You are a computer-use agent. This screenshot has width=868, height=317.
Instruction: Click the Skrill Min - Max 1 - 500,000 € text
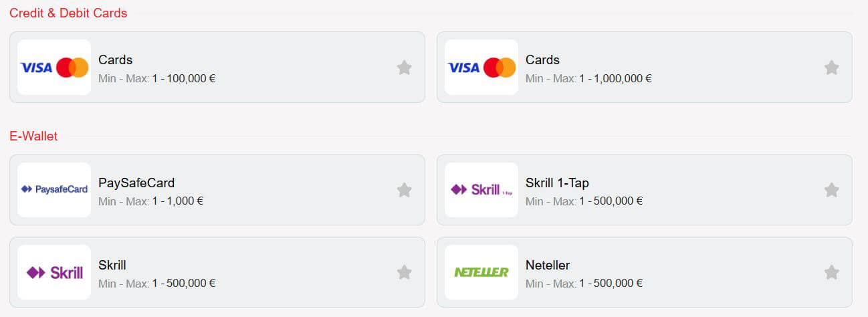click(x=157, y=283)
